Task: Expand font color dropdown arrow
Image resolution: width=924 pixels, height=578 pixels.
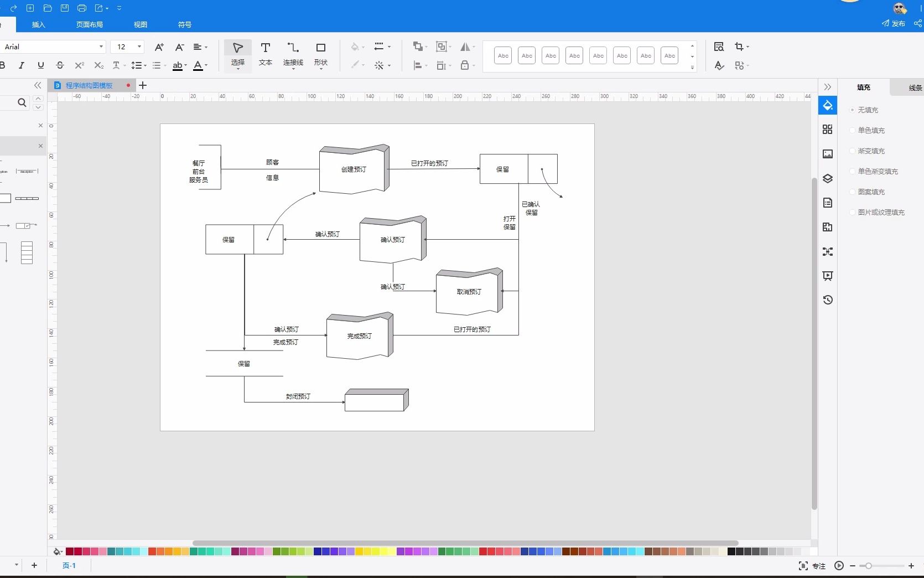Action: (x=206, y=65)
